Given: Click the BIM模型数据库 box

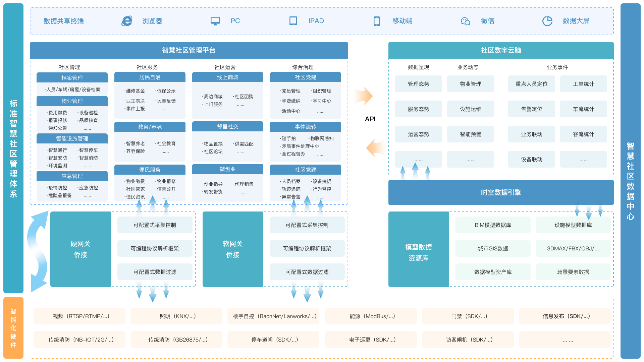Looking at the screenshot, I should point(493,225).
